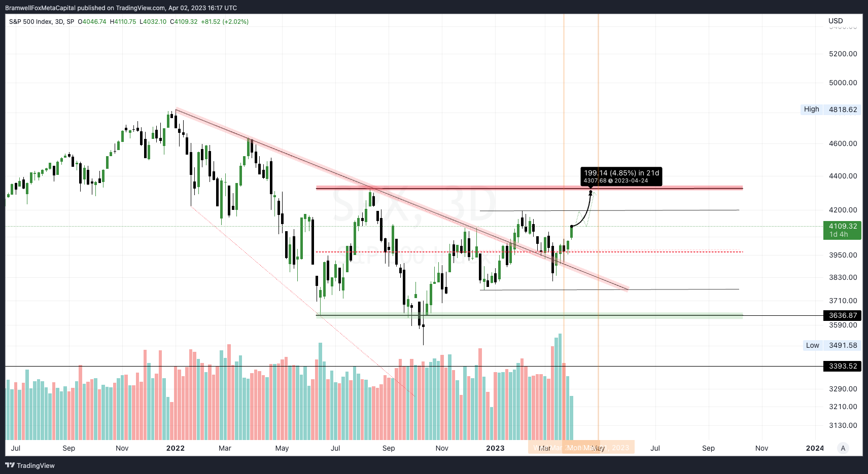Click the close value C4109.32

(x=184, y=22)
